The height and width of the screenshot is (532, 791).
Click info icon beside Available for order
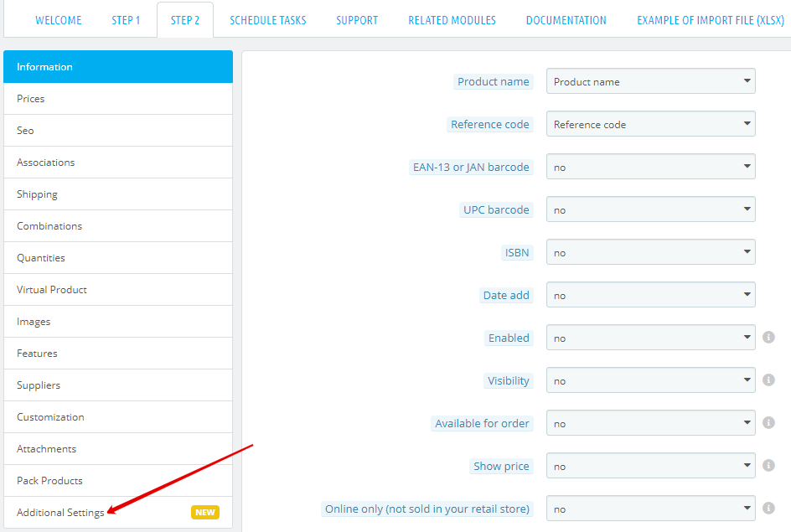tap(768, 422)
